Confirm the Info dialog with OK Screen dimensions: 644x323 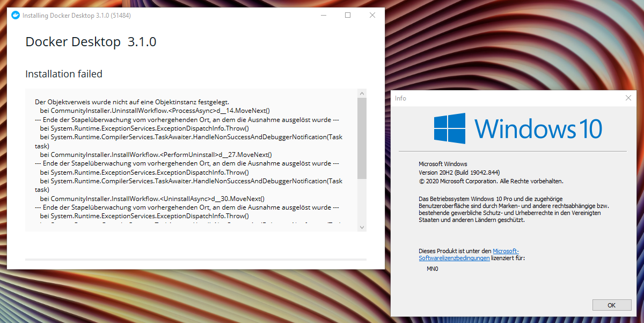point(612,305)
